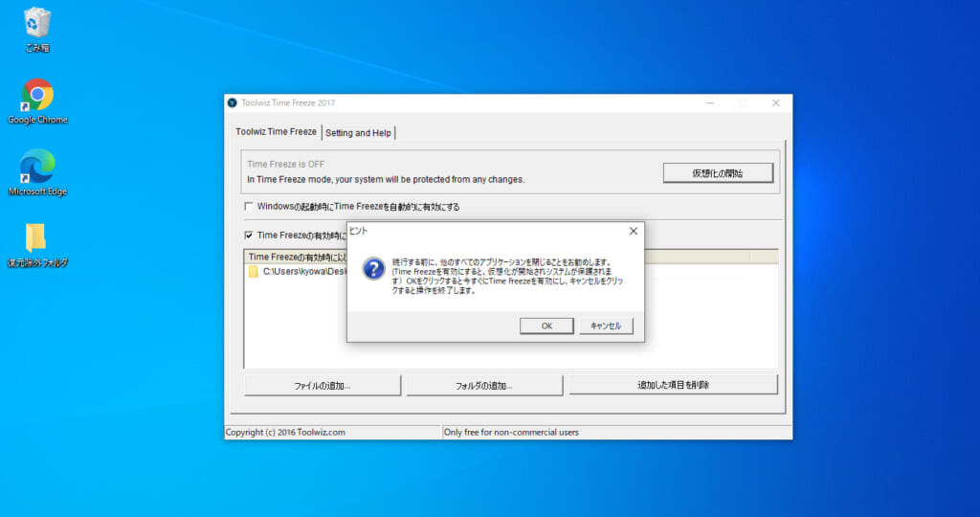Click the Time Freezeの有効時に list column header
Viewport: 980px width, 517px height.
pos(297,257)
